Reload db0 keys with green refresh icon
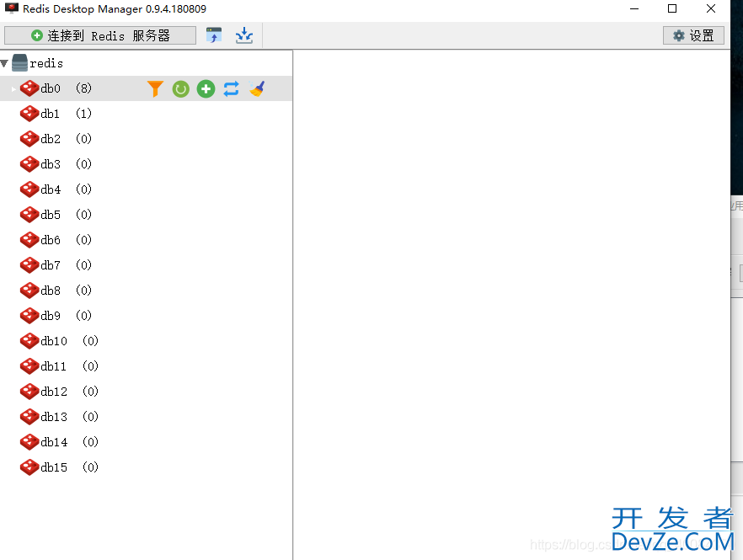The height and width of the screenshot is (560, 743). point(180,88)
